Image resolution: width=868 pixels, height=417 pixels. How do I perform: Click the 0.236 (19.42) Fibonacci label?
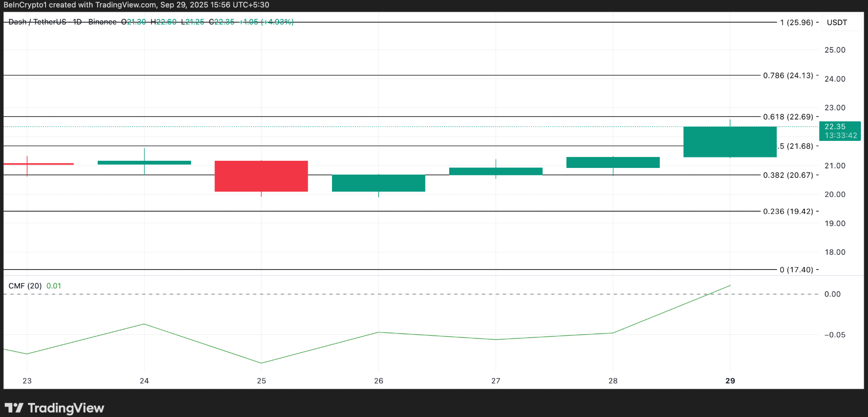click(x=788, y=212)
